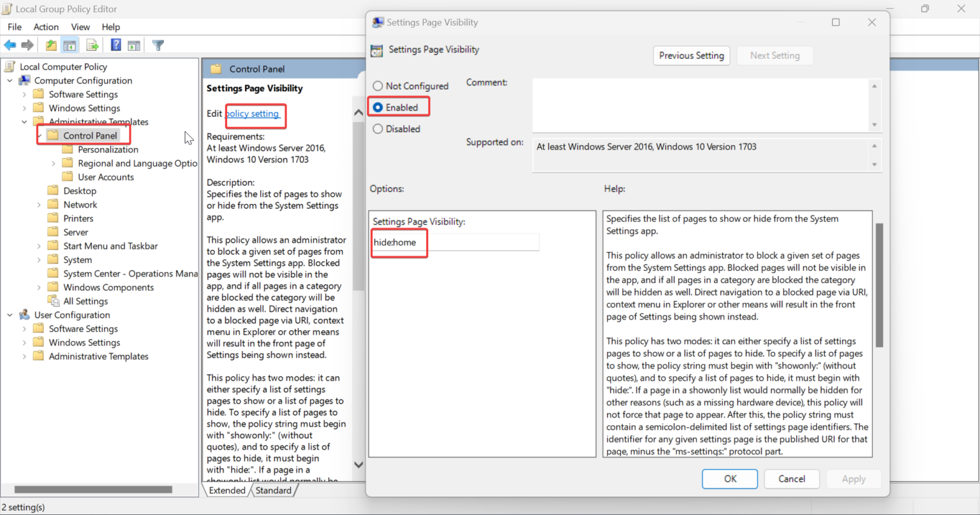Viewport: 980px width, 515px height.
Task: Click the Back navigation arrow in toolbar
Action: point(10,45)
